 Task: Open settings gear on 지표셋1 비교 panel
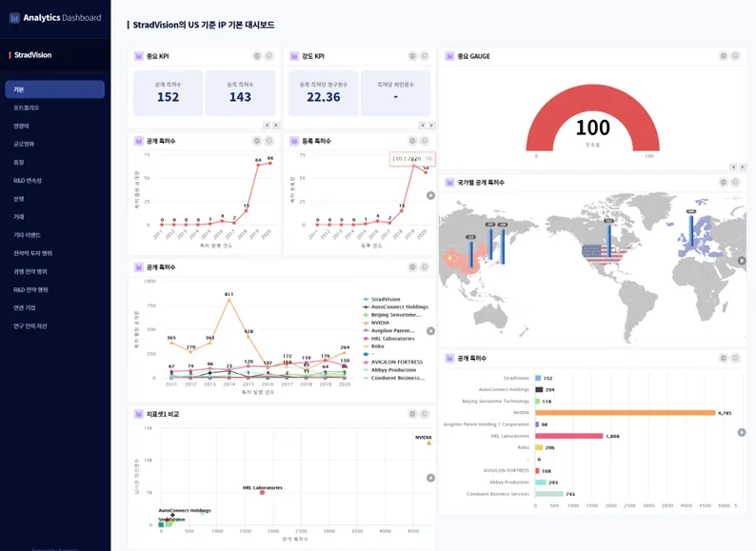(412, 414)
